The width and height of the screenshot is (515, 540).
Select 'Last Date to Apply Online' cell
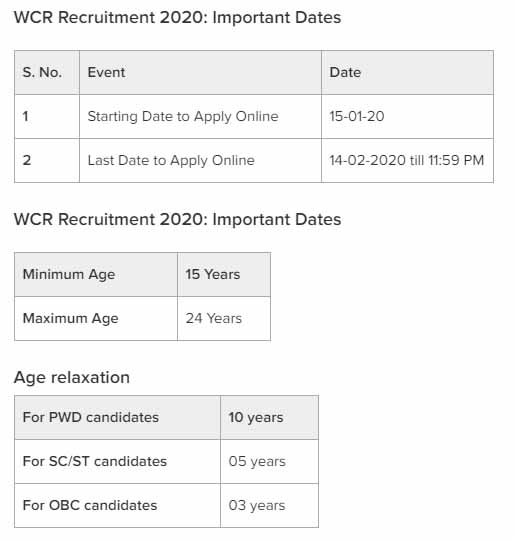[200, 161]
